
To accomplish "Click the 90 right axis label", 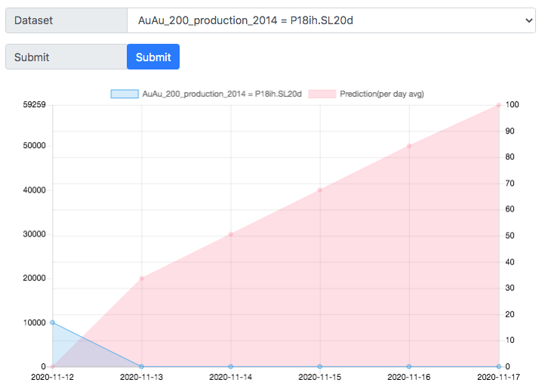I will coord(510,131).
